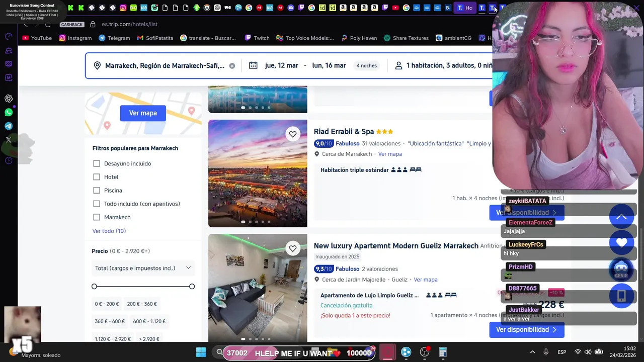Click the Gueliz apartment photo thumbnail
This screenshot has height=362, width=644.
point(258,288)
